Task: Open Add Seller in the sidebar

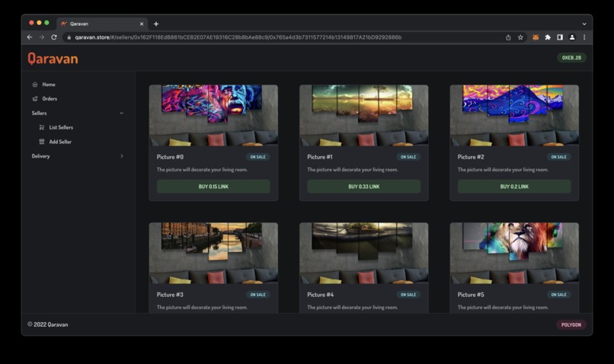Action: click(x=60, y=142)
